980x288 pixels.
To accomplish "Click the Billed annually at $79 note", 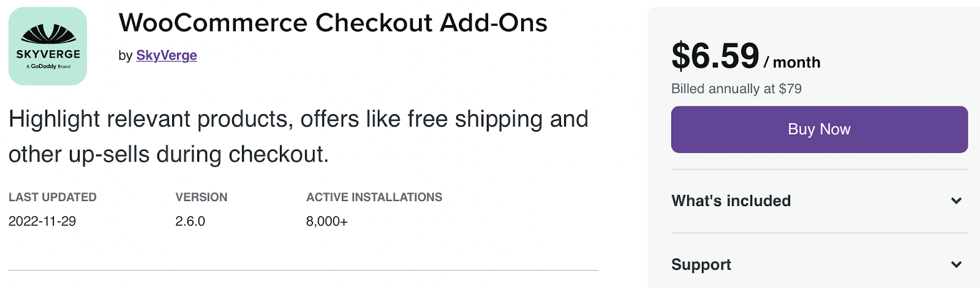I will pyautogui.click(x=736, y=89).
